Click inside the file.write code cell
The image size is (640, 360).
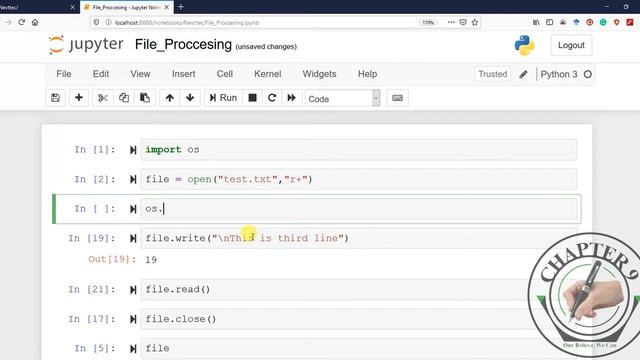click(x=359, y=238)
